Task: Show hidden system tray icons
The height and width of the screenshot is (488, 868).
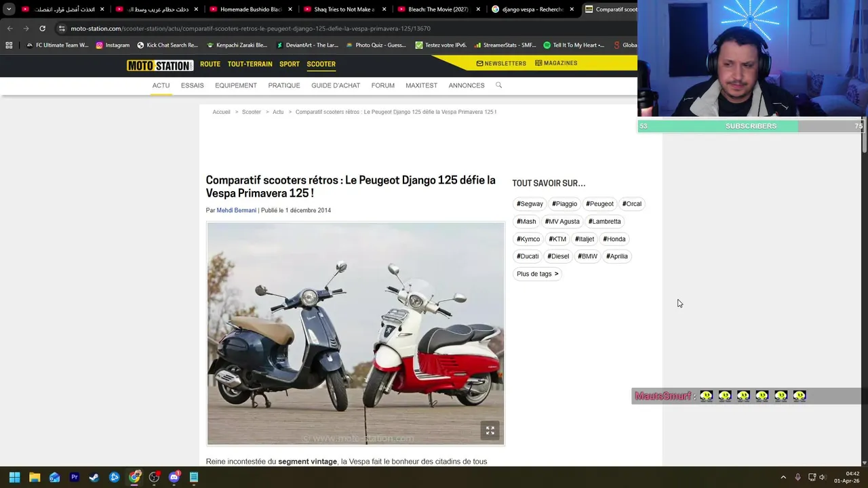Action: pyautogui.click(x=783, y=477)
